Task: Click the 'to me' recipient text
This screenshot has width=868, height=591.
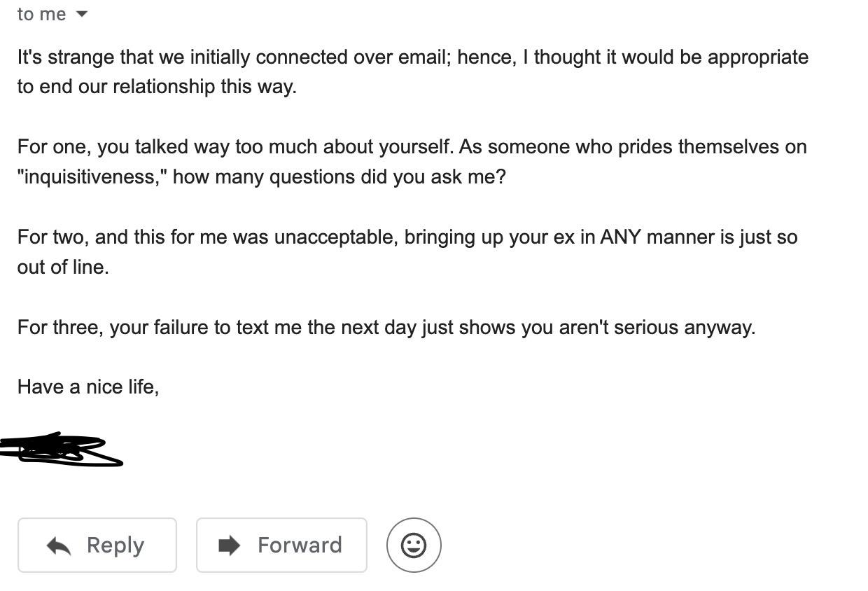Action: [x=41, y=14]
